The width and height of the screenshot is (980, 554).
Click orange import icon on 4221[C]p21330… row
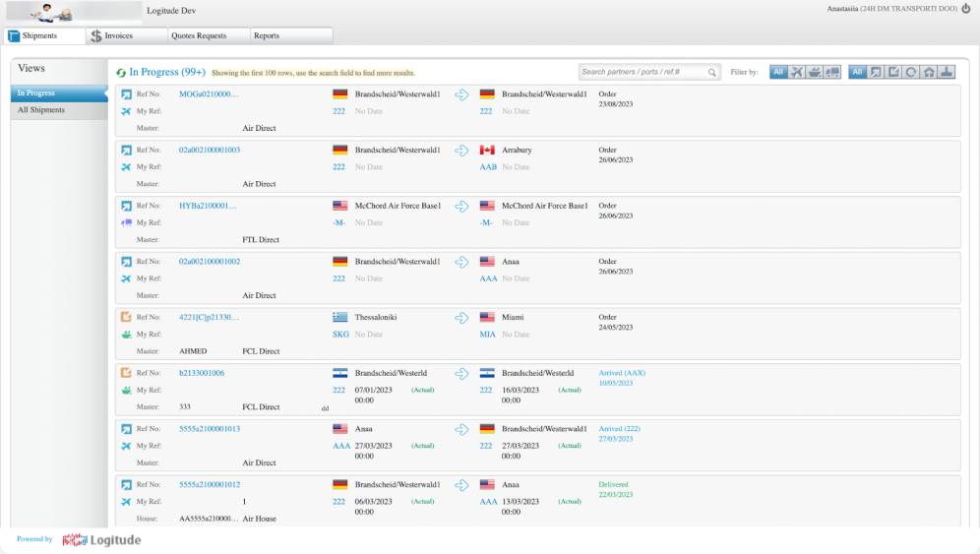click(x=126, y=317)
